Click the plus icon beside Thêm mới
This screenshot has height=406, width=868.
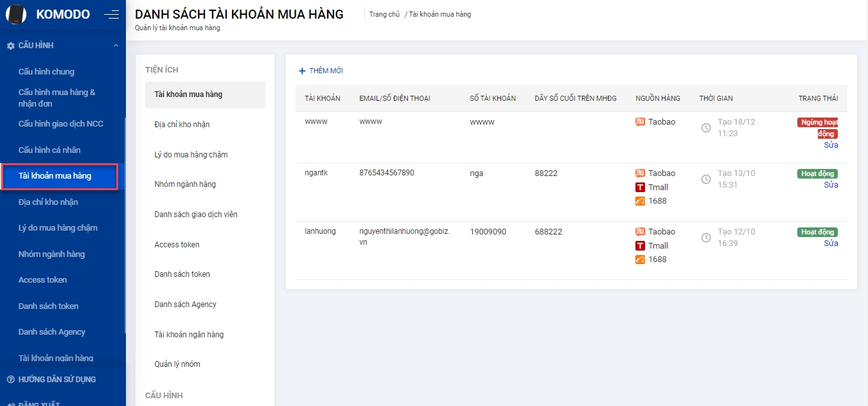(302, 71)
